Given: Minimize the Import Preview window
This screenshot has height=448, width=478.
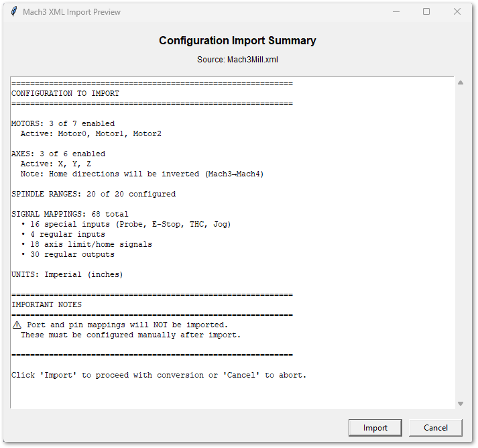Looking at the screenshot, I should click(x=395, y=12).
